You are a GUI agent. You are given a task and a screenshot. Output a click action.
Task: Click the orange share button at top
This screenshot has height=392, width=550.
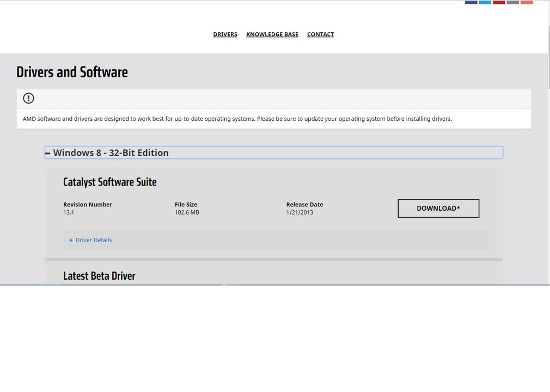click(527, 2)
